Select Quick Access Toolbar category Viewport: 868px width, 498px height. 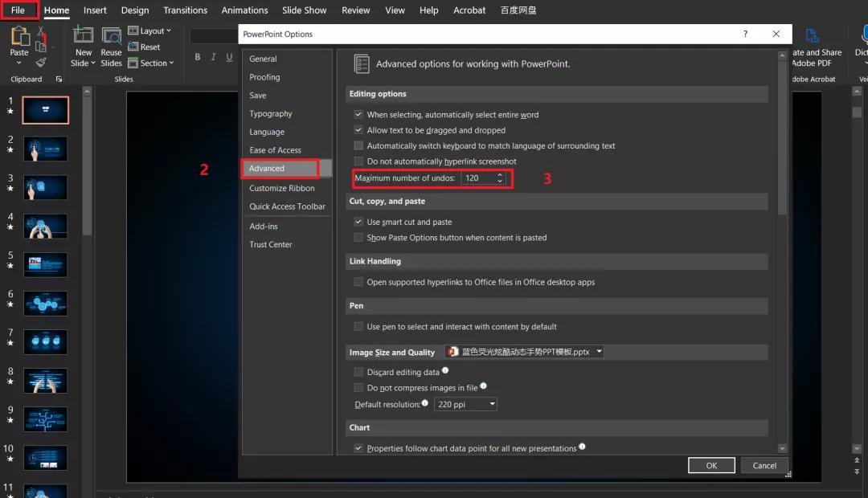click(287, 206)
